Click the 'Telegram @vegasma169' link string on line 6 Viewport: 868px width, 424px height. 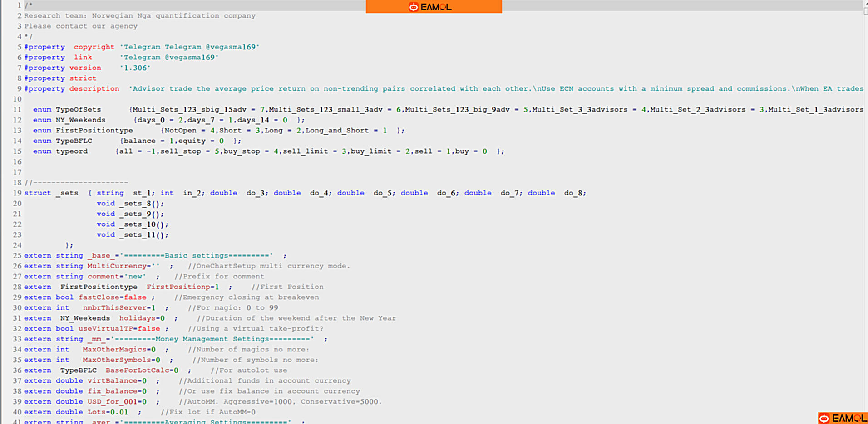click(x=169, y=58)
